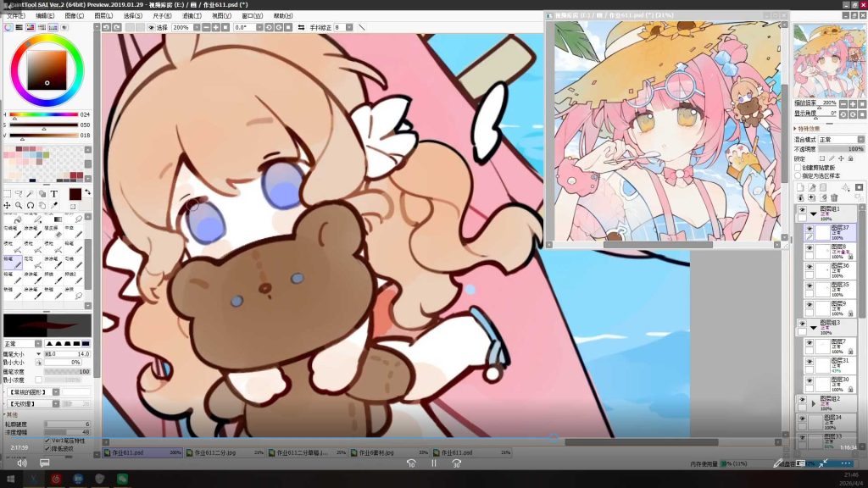
Task: Select the rectangular Selection tool
Action: click(x=7, y=194)
